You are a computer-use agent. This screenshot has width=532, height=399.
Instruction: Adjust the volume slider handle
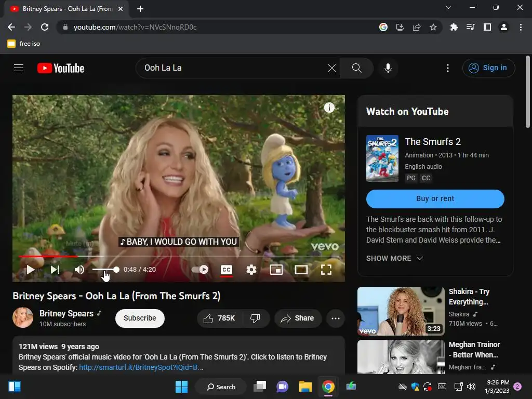pos(116,270)
